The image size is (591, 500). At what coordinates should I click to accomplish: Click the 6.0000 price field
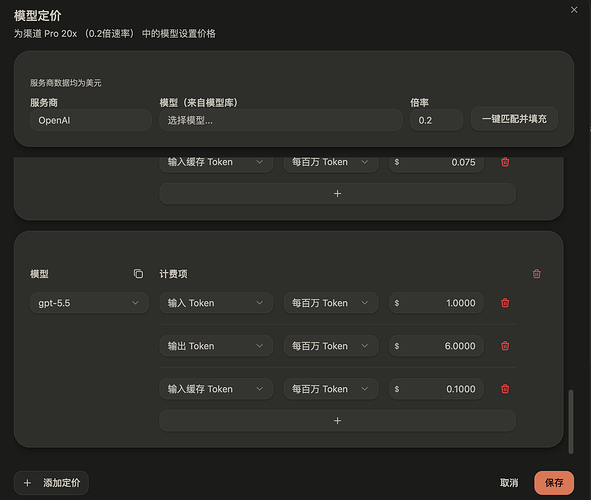[436, 346]
